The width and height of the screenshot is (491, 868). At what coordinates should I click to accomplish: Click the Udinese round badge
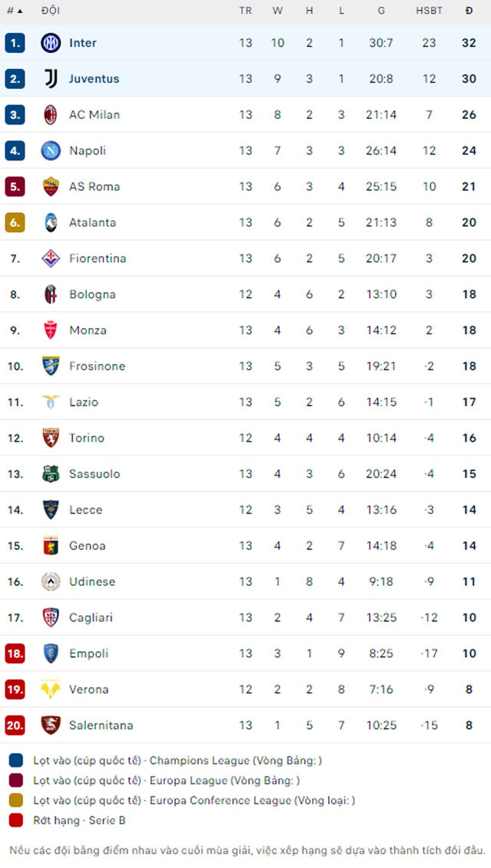pos(51,582)
